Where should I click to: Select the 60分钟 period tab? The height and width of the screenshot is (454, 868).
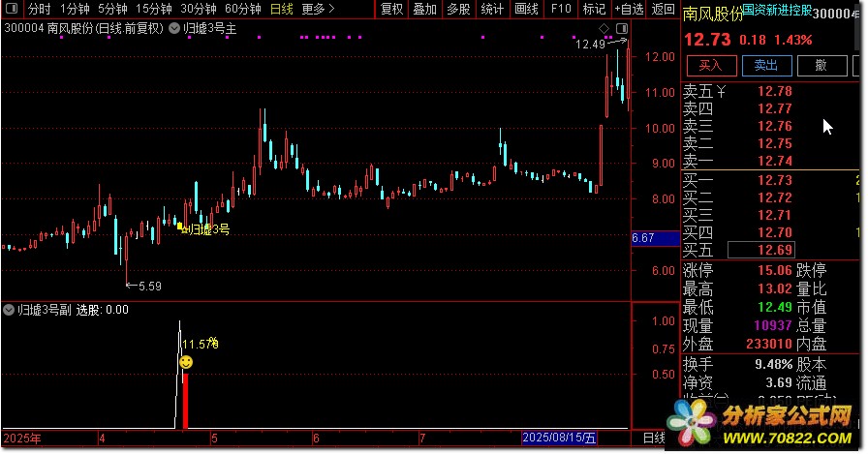click(243, 9)
